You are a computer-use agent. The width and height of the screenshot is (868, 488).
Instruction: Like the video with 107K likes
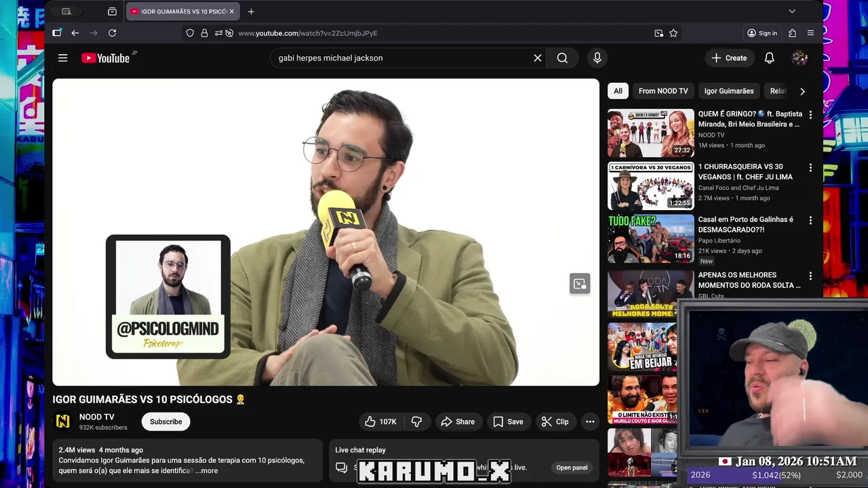380,422
